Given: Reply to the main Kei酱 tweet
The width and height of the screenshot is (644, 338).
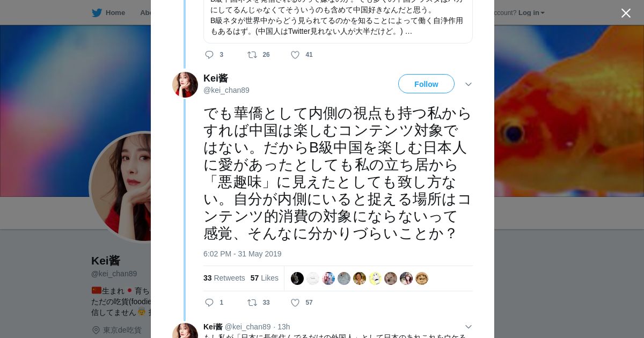Looking at the screenshot, I should [209, 303].
